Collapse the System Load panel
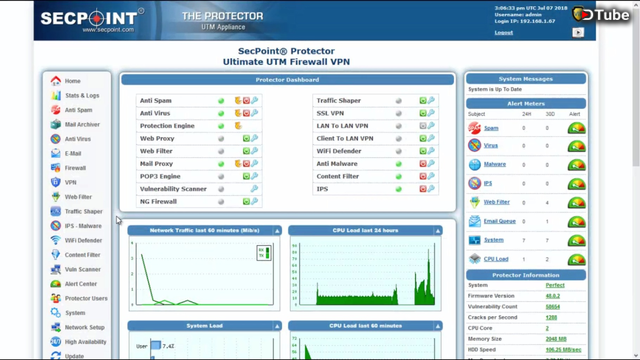This screenshot has width=640, height=360. pos(277,326)
